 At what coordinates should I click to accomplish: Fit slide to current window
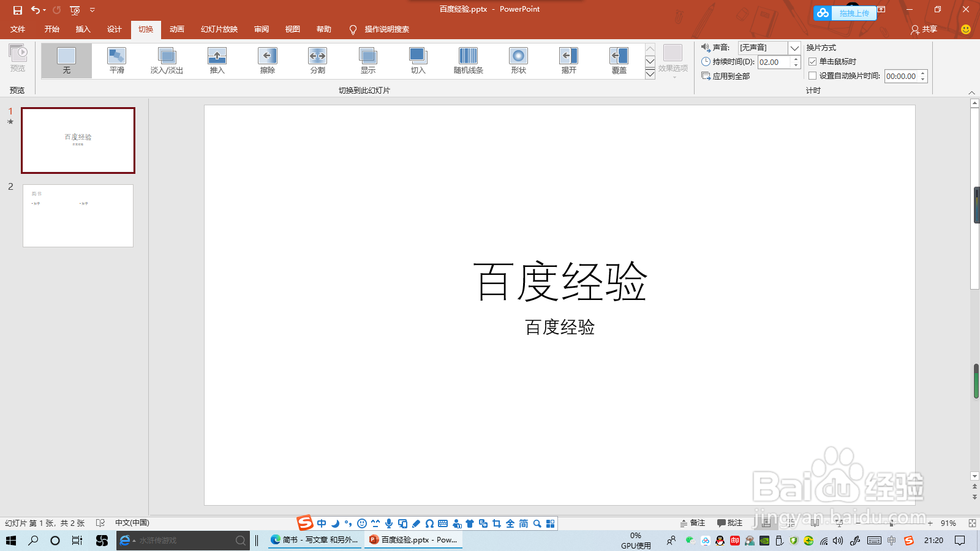(972, 523)
